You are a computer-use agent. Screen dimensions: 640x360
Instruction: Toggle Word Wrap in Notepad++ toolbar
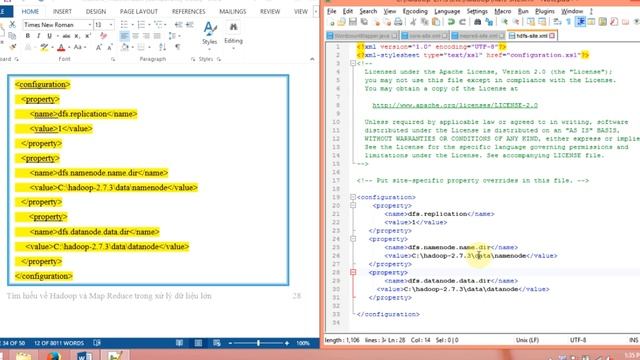click(557, 22)
